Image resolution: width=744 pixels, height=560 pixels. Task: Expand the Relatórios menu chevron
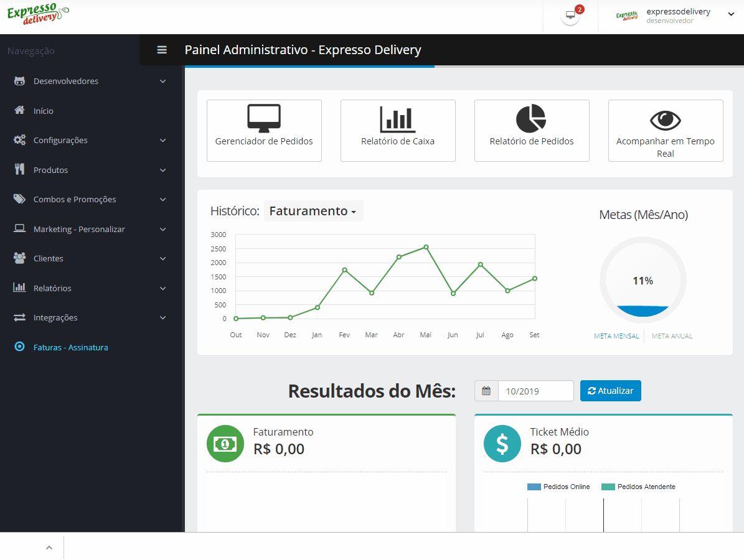pos(162,288)
